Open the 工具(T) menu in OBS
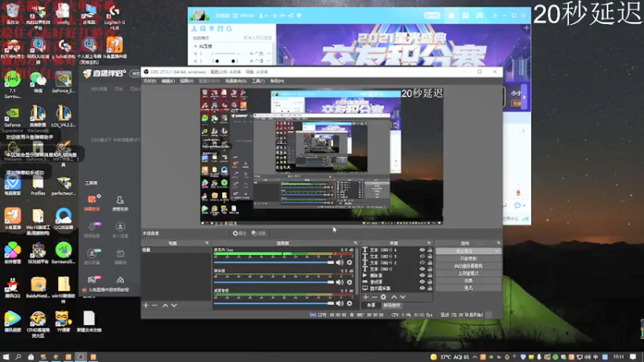This screenshot has width=644, height=362. coord(258,81)
